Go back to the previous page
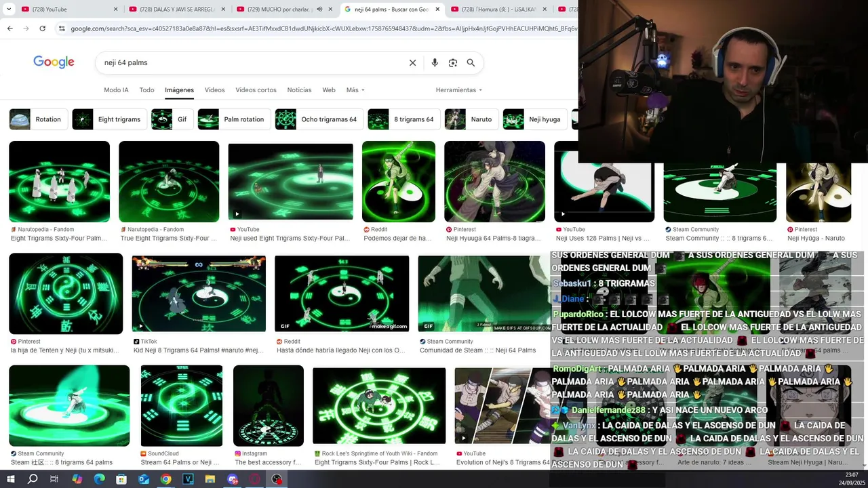The height and width of the screenshot is (488, 868). pos(9,28)
